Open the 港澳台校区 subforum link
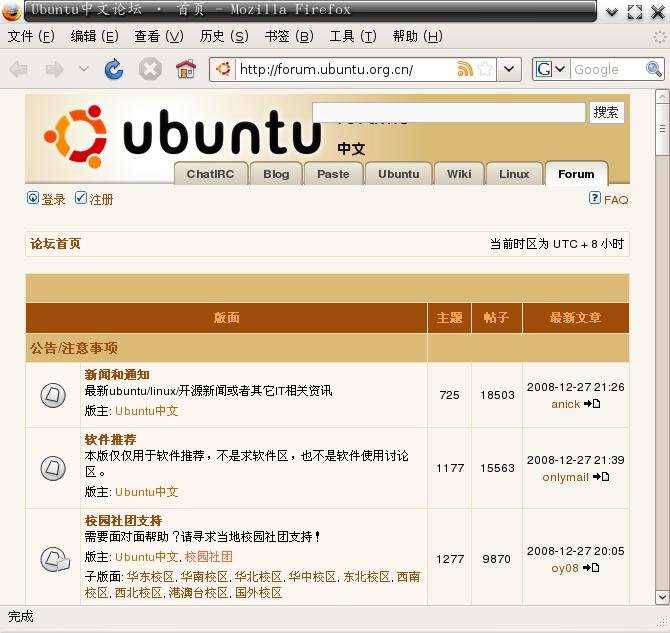This screenshot has width=670, height=633. (x=198, y=593)
